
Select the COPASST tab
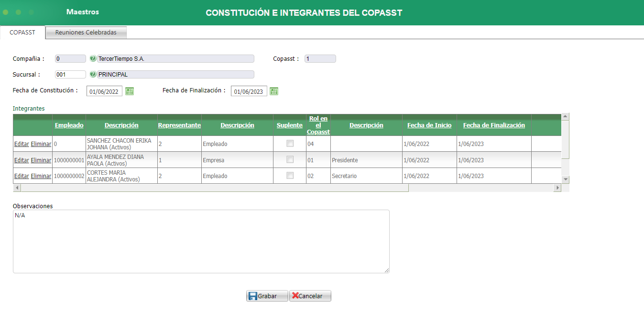coord(22,32)
